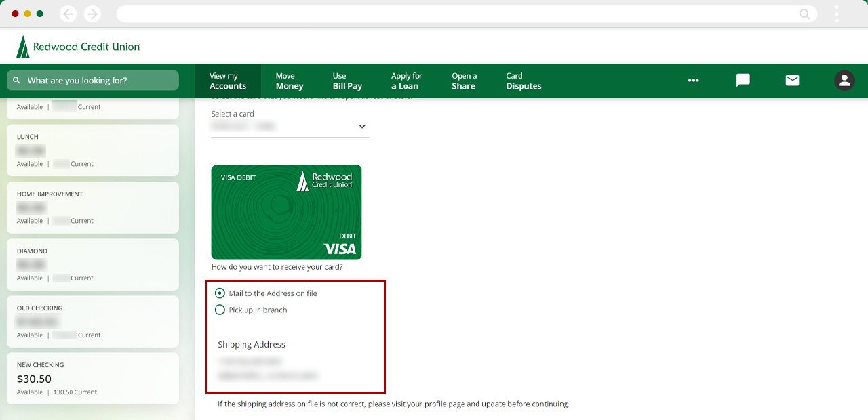Viewport: 868px width, 420px height.
Task: Click the What are you looking for field
Action: point(93,81)
